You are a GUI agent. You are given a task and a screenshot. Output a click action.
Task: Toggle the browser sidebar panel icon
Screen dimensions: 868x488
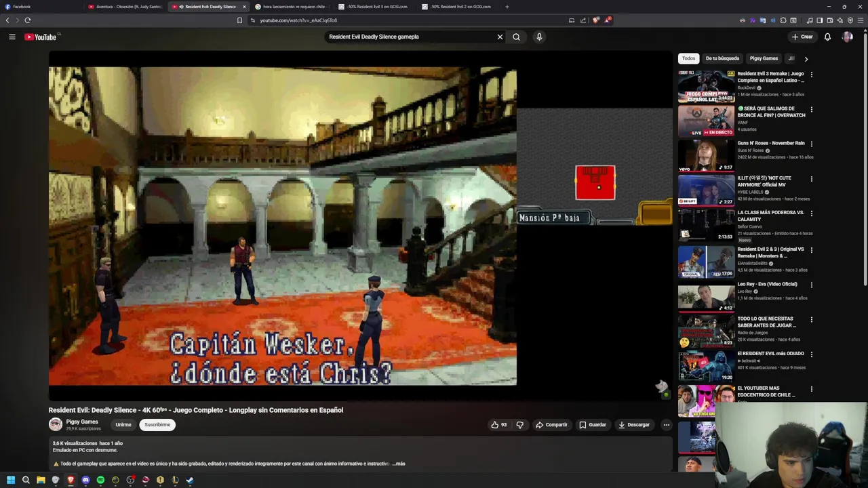(820, 20)
